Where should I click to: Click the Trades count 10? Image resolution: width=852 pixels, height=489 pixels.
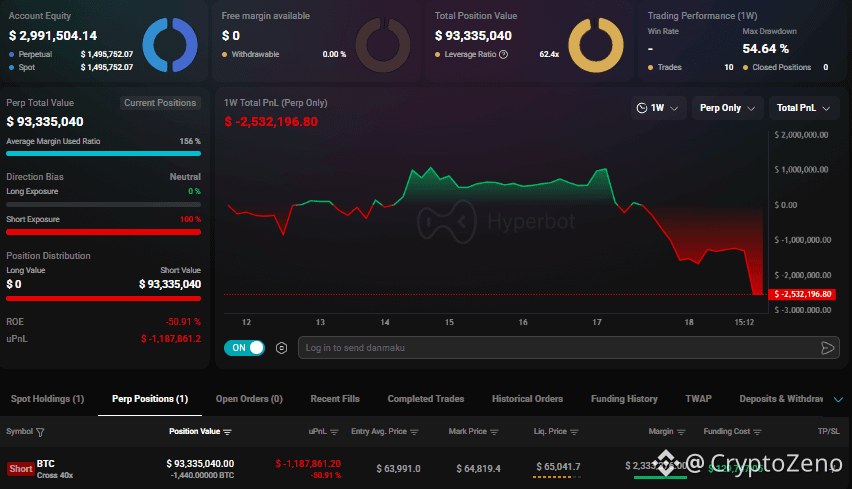pos(729,67)
